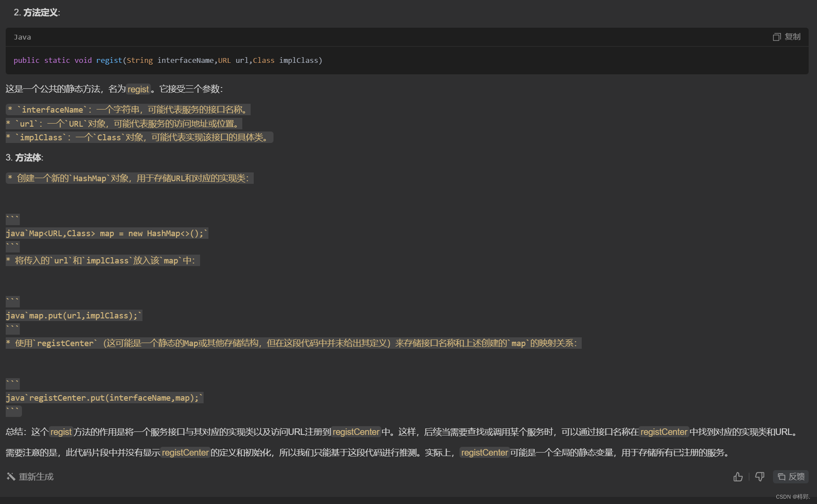Image resolution: width=817 pixels, height=504 pixels.
Task: Open the 反馈 feedback button
Action: pos(791,477)
